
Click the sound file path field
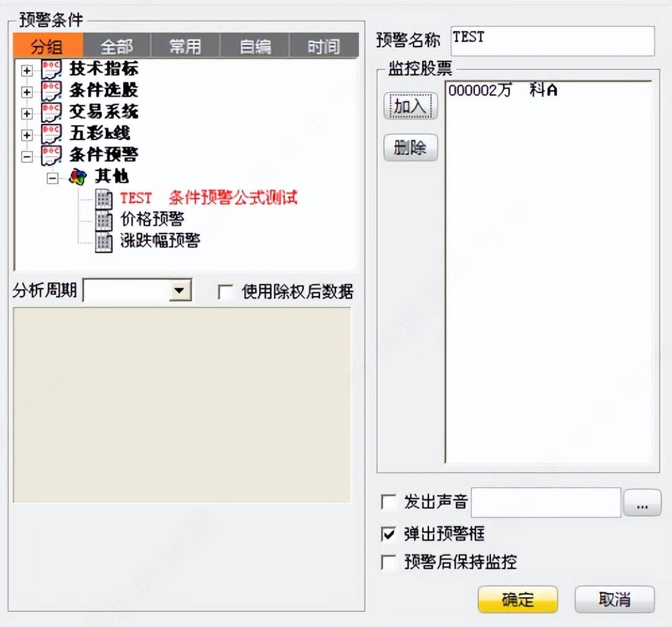click(x=546, y=502)
